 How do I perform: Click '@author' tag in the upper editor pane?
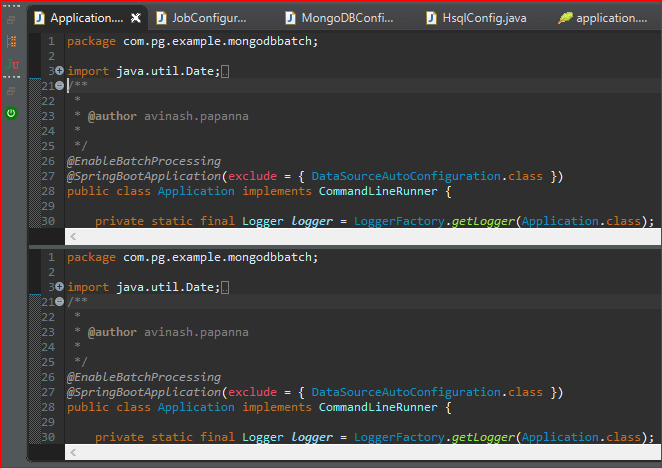click(x=112, y=116)
